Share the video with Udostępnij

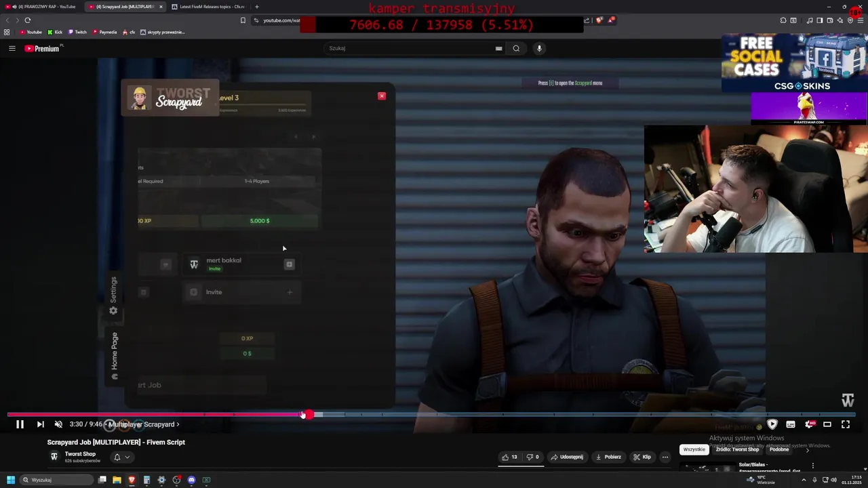pos(567,457)
